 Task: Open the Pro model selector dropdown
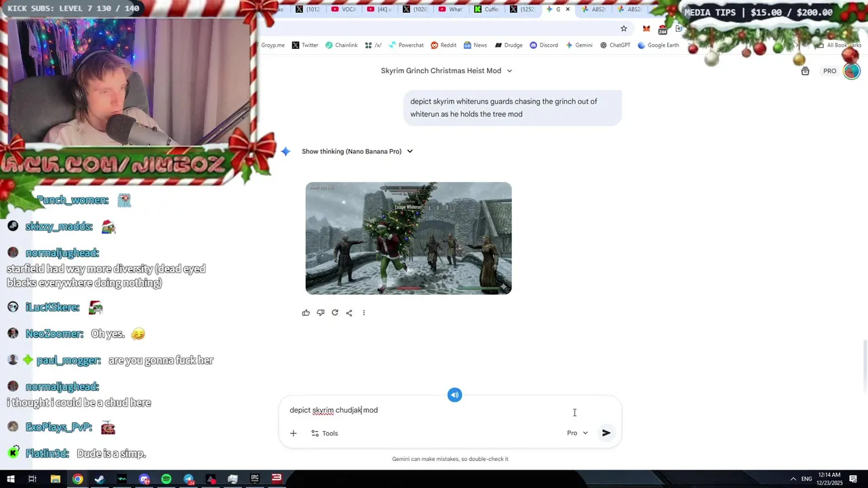[x=578, y=433]
